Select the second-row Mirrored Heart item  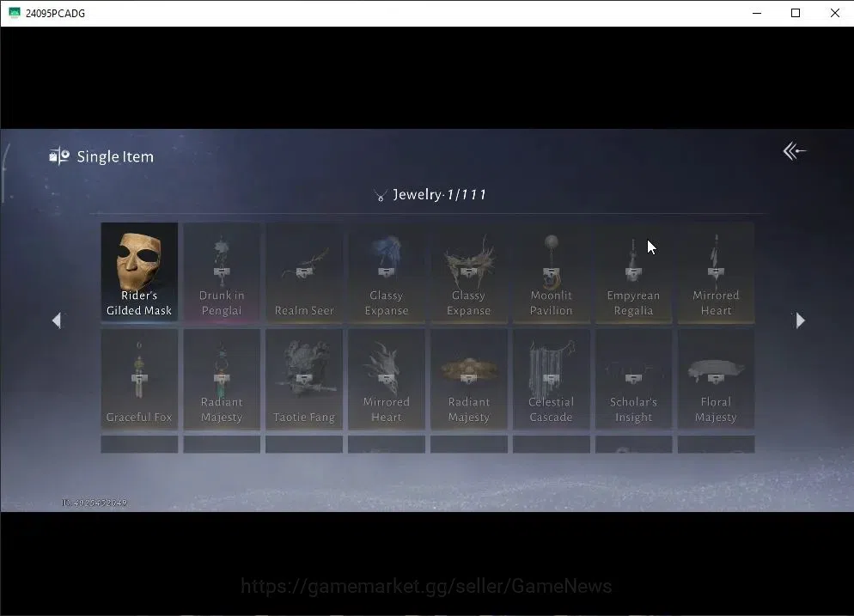[x=386, y=378]
